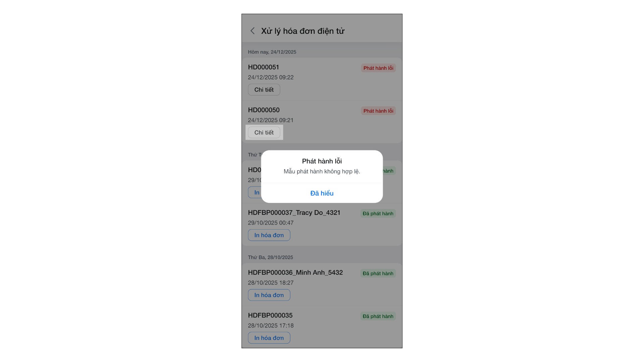Click Đã phát hành badge on HDFBP000035
Image resolution: width=644 pixels, height=362 pixels.
(x=378, y=316)
